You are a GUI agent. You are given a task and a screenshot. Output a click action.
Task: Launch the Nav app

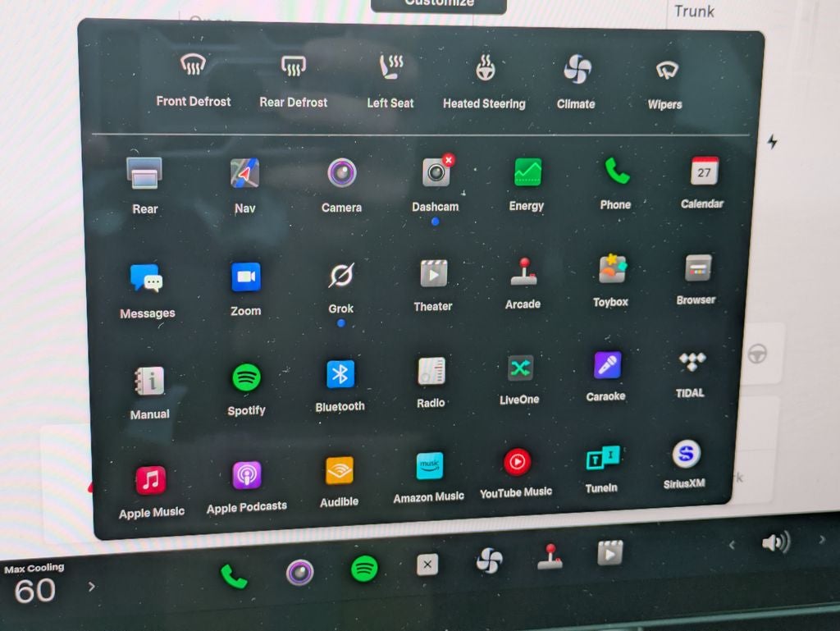(244, 185)
